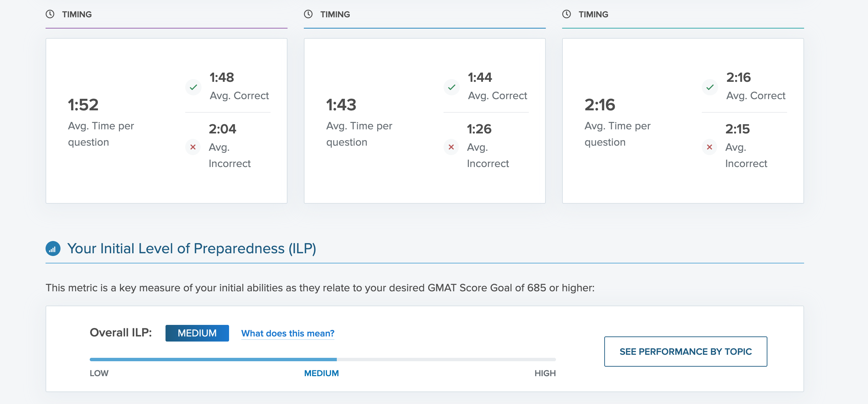Click the ILP progress bar filled section
868x404 pixels.
(x=213, y=359)
